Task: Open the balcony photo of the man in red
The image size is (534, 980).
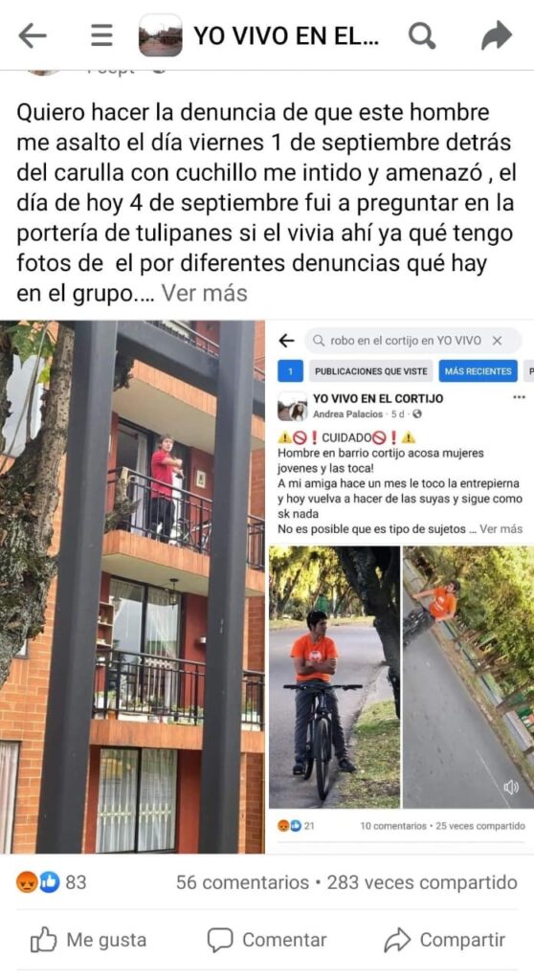Action: click(133, 587)
